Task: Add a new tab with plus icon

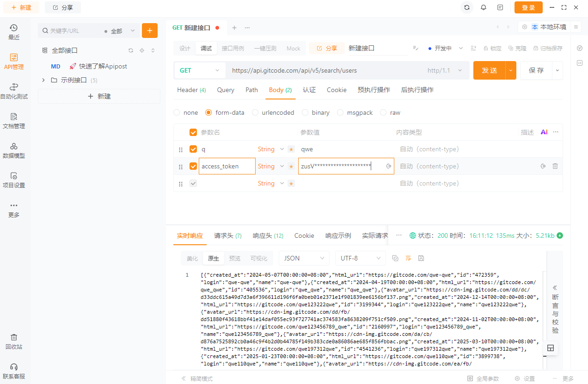Action: [234, 28]
